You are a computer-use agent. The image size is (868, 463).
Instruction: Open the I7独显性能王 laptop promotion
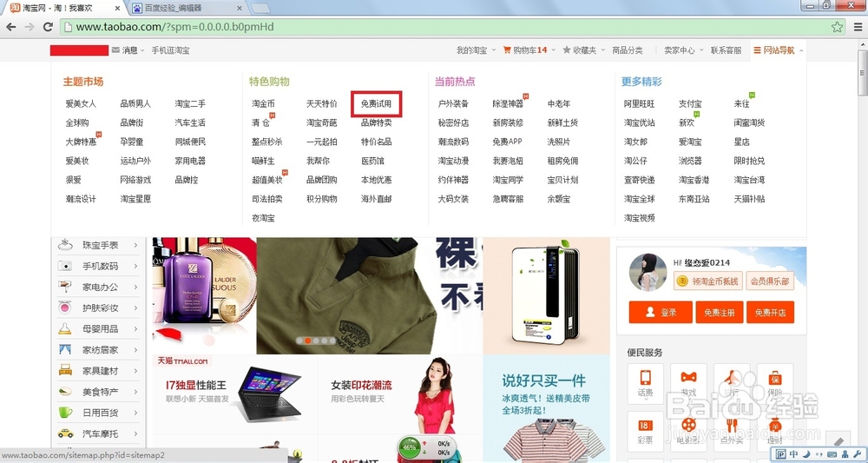[x=235, y=394]
